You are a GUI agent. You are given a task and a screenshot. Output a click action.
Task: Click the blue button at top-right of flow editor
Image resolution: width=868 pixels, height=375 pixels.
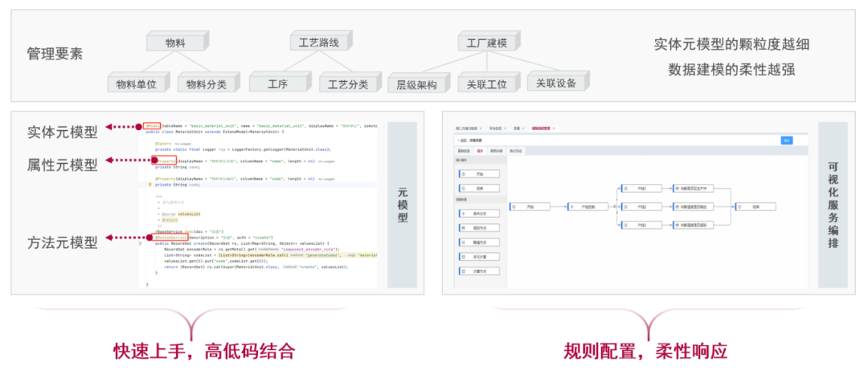tap(786, 141)
